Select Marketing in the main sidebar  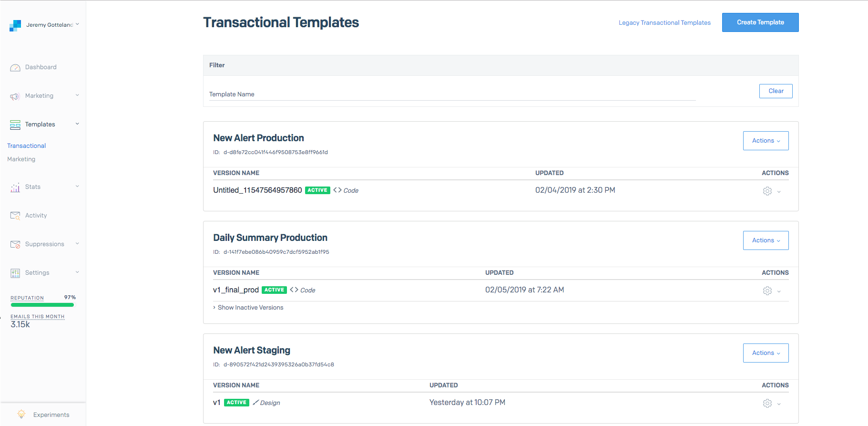(39, 96)
